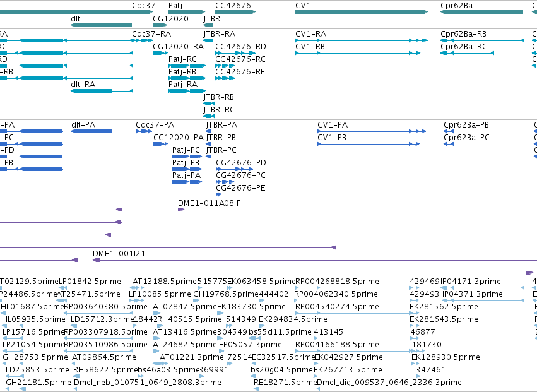537x392 pixels.
Task: Select the AT25471.5prime EST label
Action: click(x=88, y=294)
